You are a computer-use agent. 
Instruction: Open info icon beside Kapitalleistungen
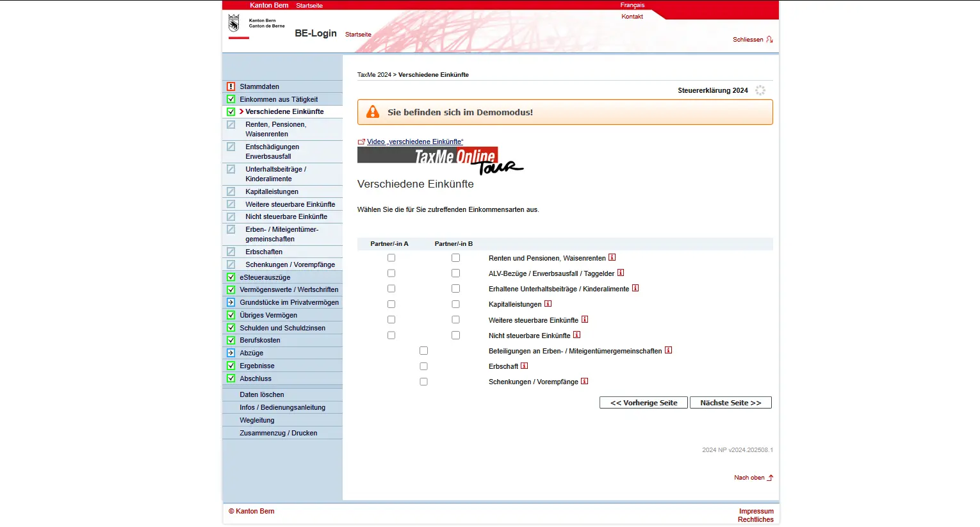point(548,304)
